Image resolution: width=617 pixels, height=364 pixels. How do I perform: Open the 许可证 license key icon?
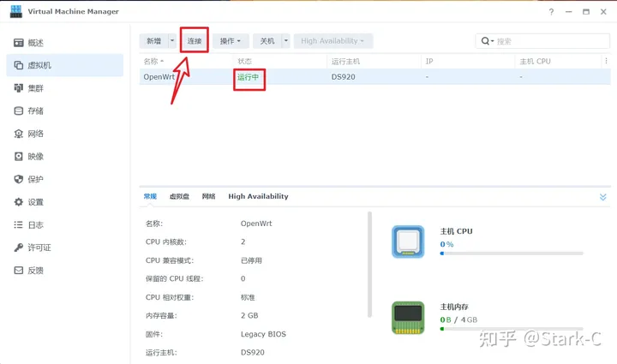pos(19,248)
